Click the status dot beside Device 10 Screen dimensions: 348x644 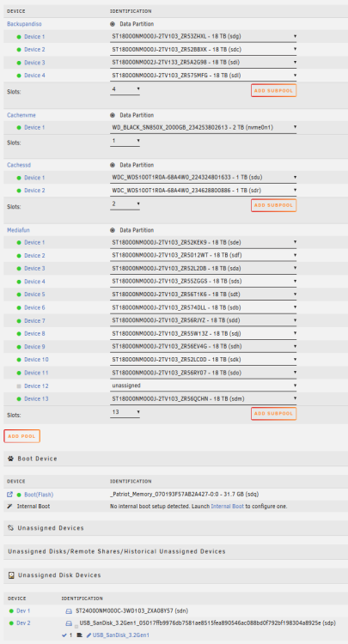[19, 360]
